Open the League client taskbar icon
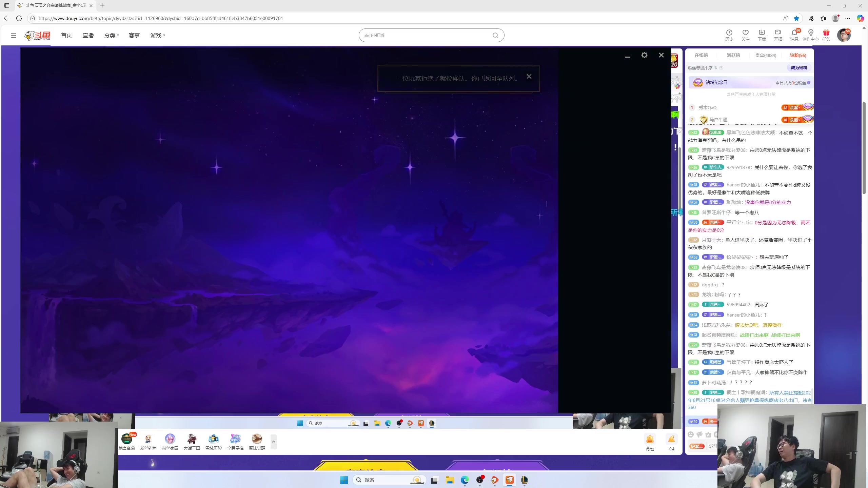The height and width of the screenshot is (488, 868). (524, 480)
